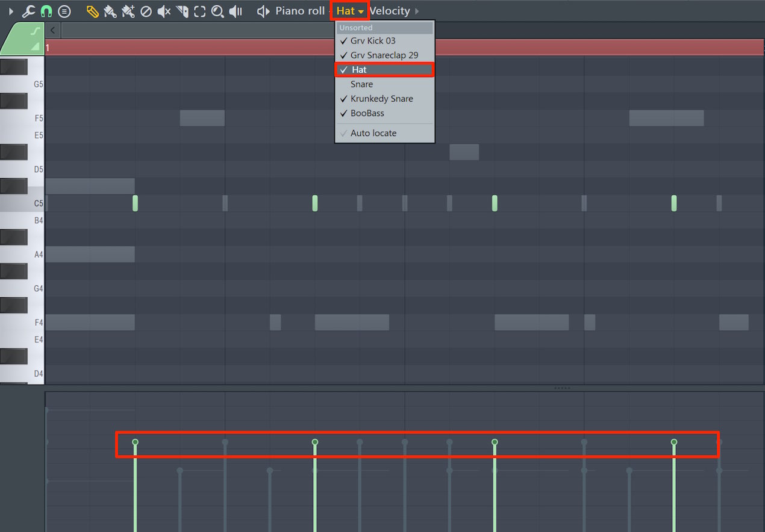
Task: Choose the Hat entry in channel menu
Action: [384, 70]
